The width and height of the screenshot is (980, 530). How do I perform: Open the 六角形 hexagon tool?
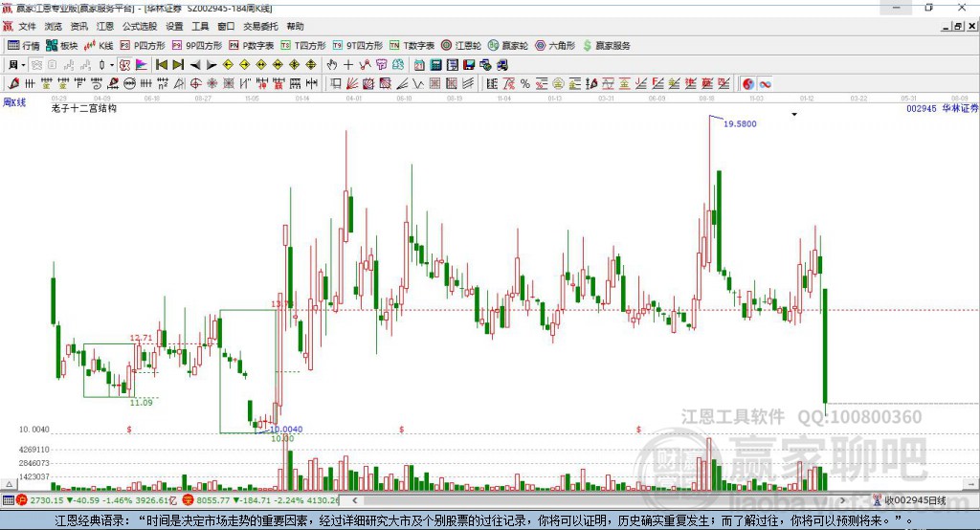coord(555,46)
